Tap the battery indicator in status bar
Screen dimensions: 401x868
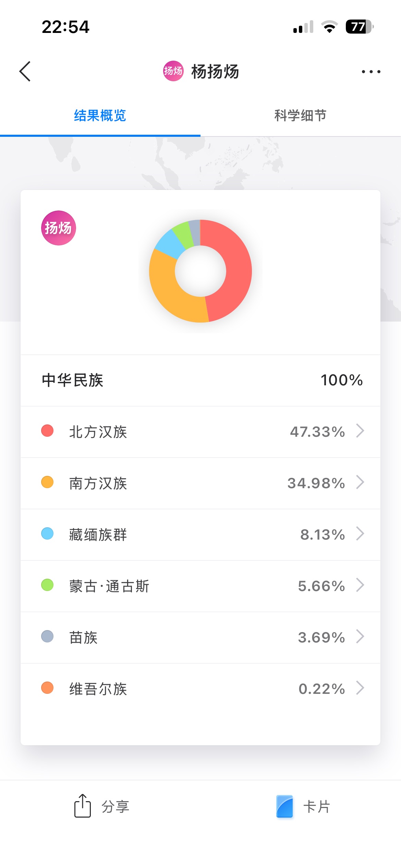click(359, 27)
